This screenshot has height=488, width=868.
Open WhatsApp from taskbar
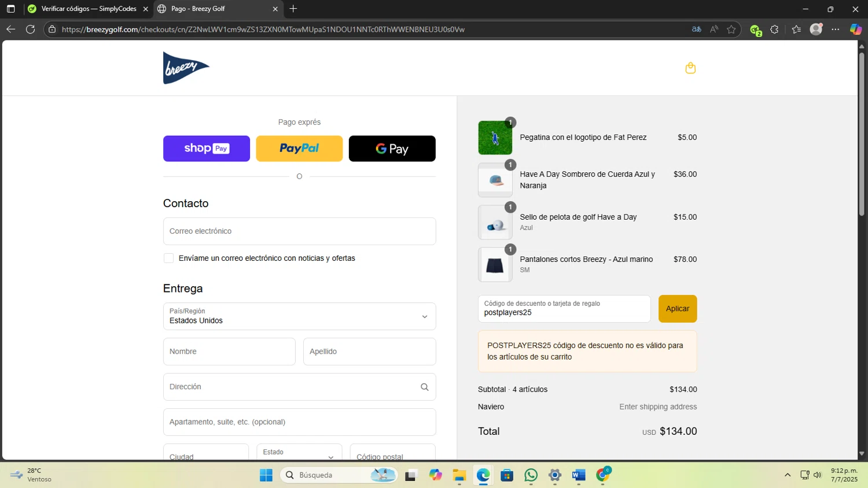point(531,475)
